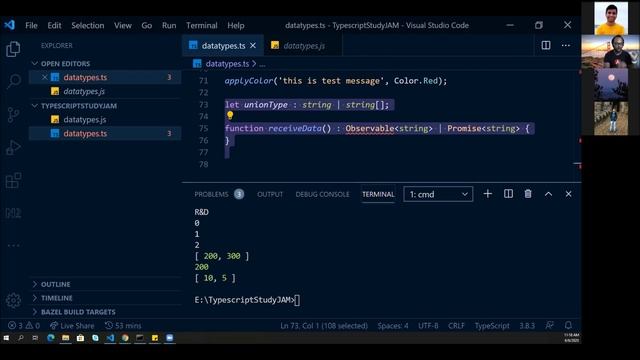Switch to the OUTPUT panel tab

[x=270, y=194]
